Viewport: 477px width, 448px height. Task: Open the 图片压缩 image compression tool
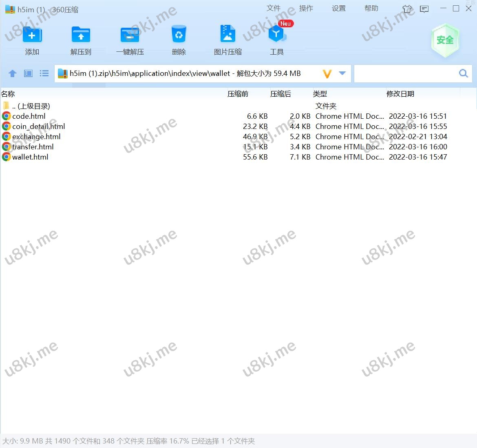click(x=227, y=39)
